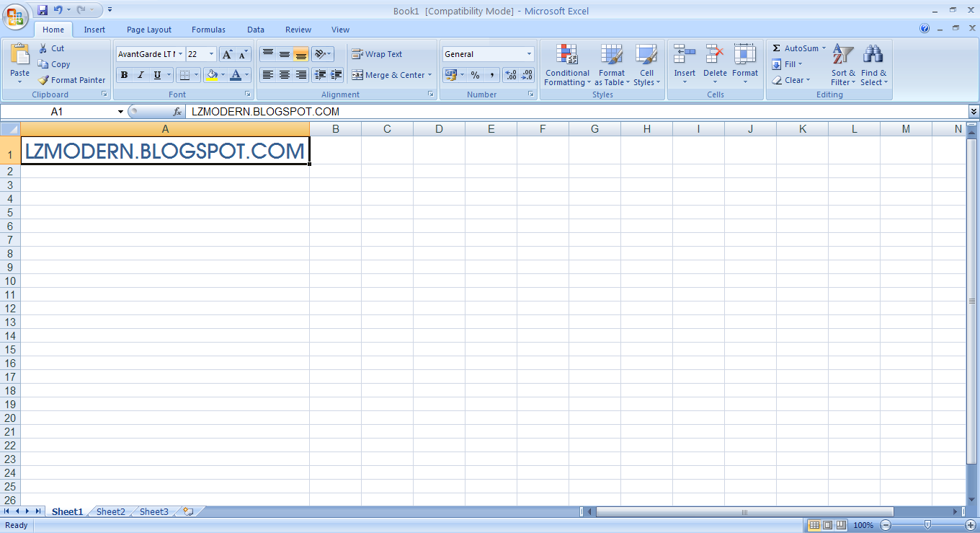Cut the selected cell contents
This screenshot has height=533, width=980.
pyautogui.click(x=51, y=48)
